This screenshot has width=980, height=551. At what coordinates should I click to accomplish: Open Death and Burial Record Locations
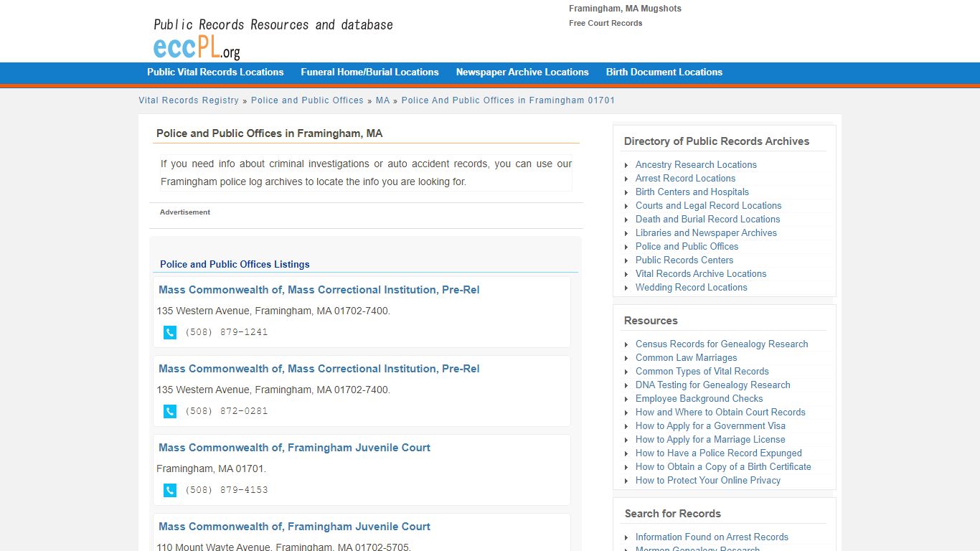pyautogui.click(x=707, y=219)
